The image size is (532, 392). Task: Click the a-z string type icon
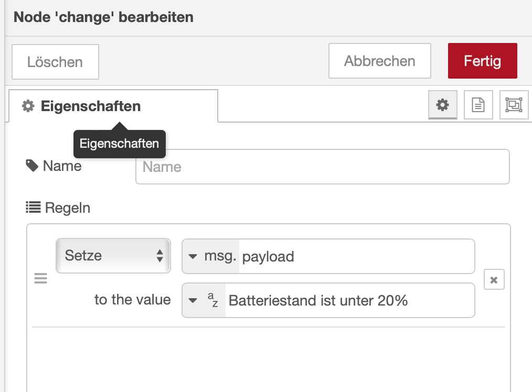click(x=212, y=300)
